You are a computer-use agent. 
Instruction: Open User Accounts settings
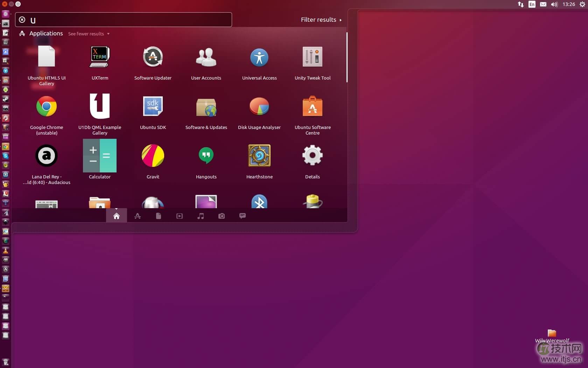[x=206, y=63]
